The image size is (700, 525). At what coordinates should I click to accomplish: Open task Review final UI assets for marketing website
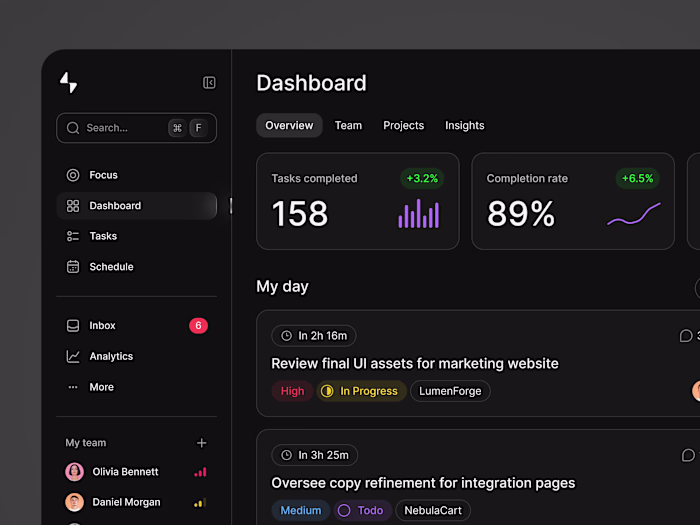pos(415,364)
